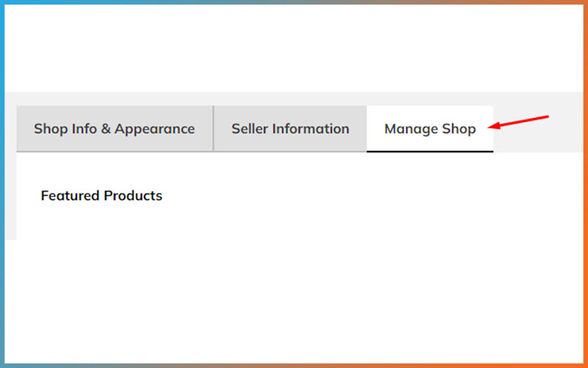
Task: Click the Featured Products heading
Action: coord(101,196)
